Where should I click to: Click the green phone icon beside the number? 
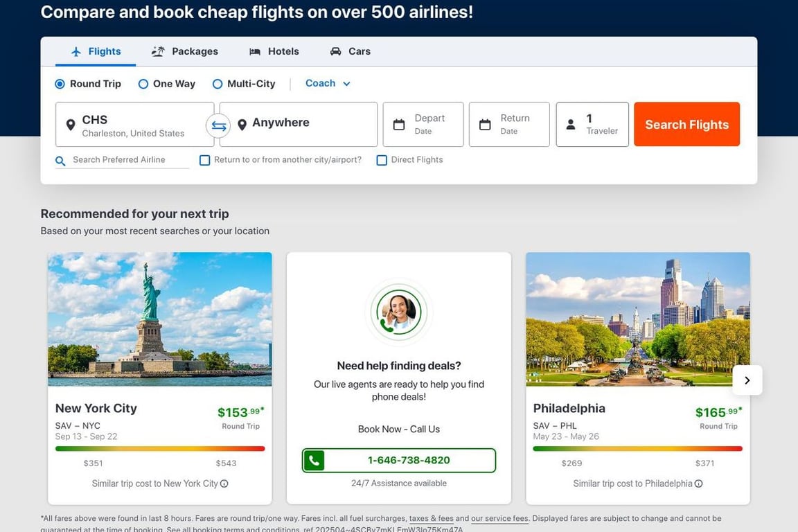[x=314, y=461]
